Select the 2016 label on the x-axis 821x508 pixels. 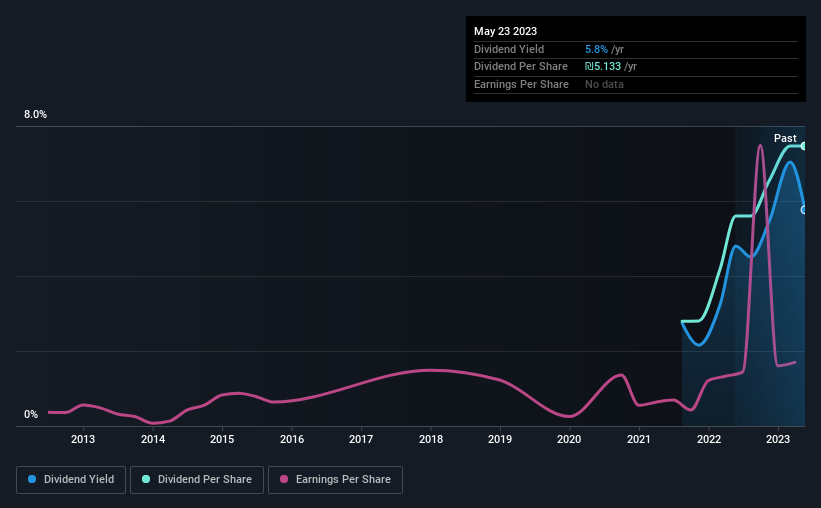tap(292, 439)
